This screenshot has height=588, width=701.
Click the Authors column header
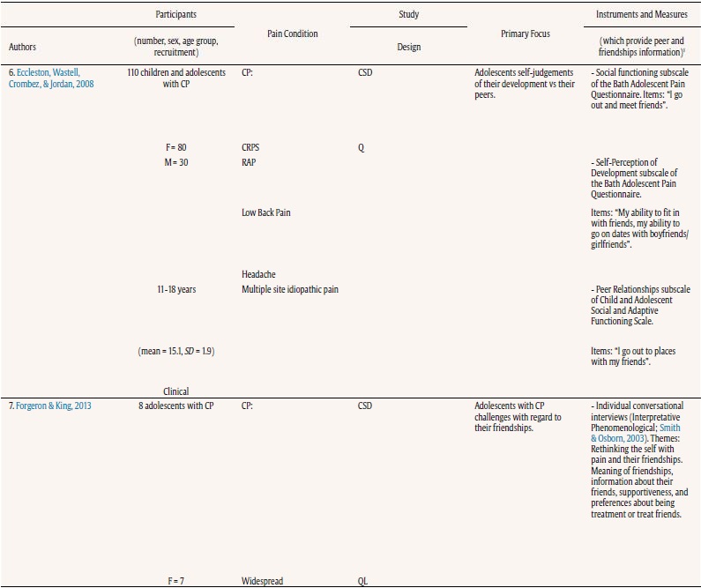[25, 47]
